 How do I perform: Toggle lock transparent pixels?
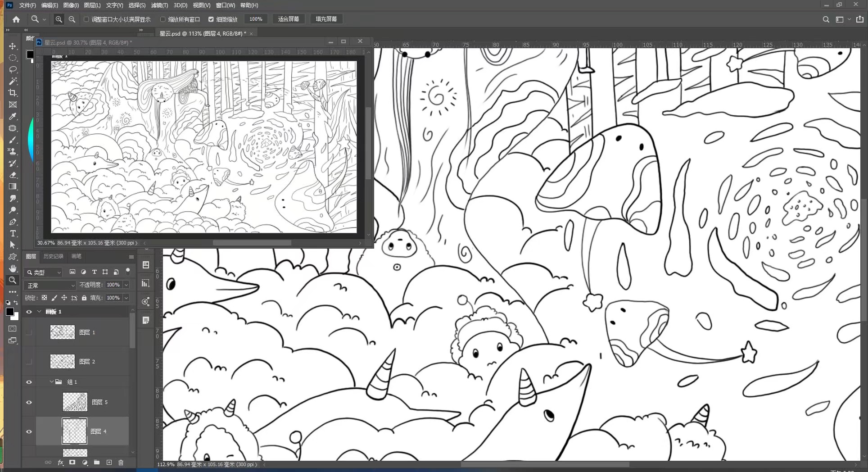tap(44, 298)
